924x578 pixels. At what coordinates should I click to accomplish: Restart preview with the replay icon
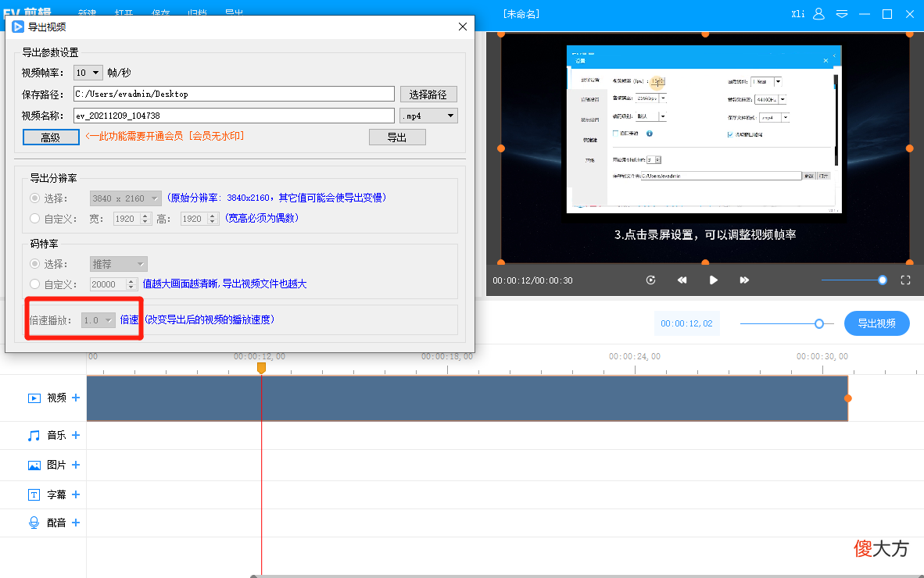coord(650,280)
